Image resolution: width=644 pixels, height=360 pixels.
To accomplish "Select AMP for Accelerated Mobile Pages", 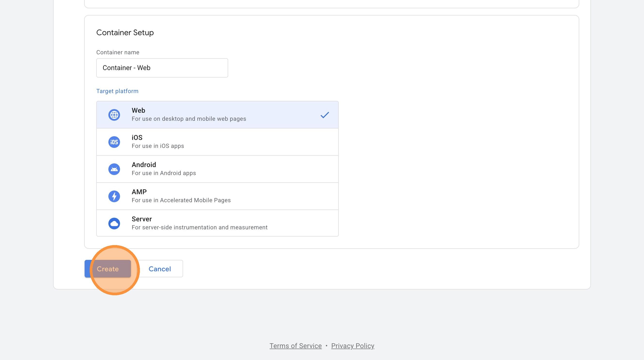I will point(217,196).
